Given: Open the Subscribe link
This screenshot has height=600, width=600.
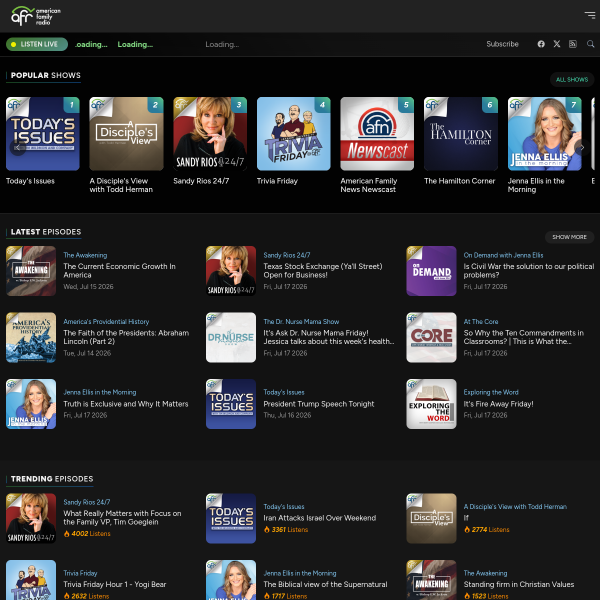Looking at the screenshot, I should pyautogui.click(x=502, y=44).
